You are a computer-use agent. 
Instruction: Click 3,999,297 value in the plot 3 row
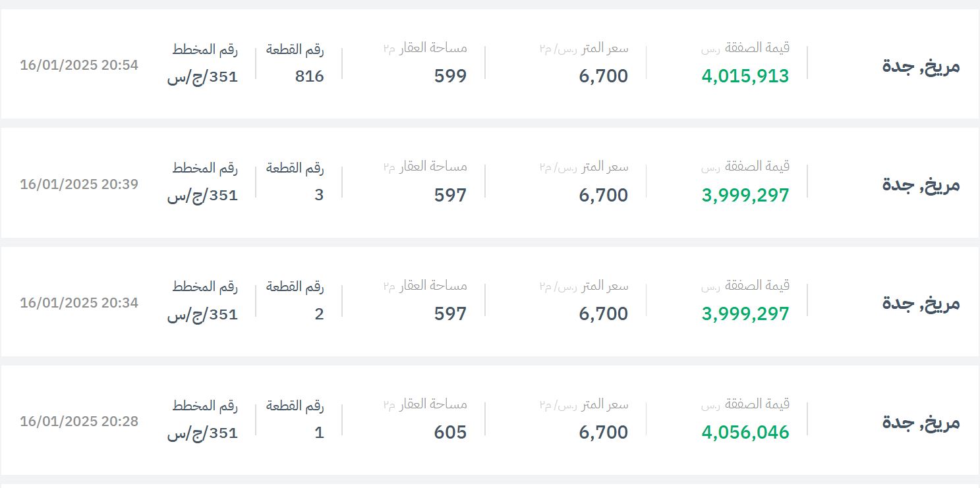click(x=745, y=196)
